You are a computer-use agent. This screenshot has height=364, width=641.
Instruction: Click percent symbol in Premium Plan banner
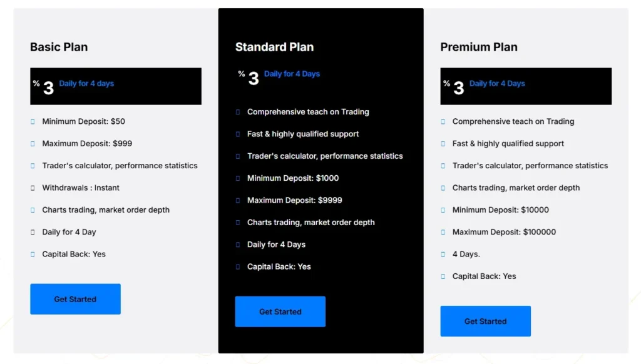click(x=446, y=83)
